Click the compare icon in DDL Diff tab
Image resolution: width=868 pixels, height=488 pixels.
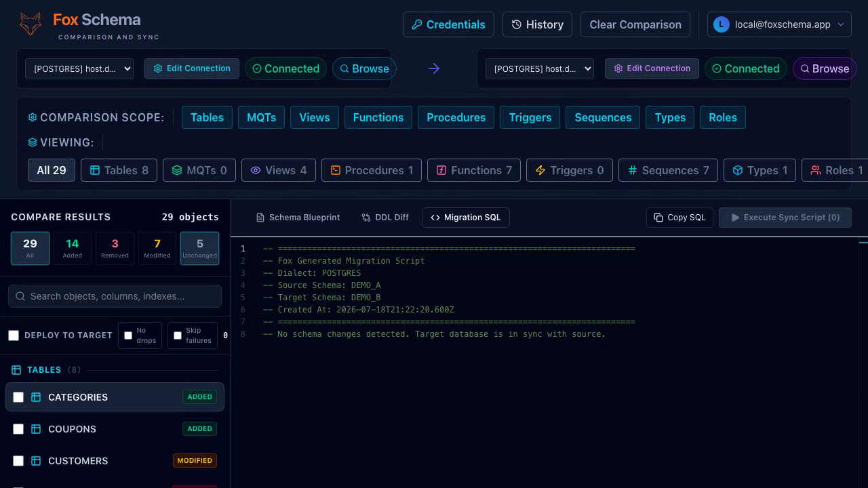[366, 218]
